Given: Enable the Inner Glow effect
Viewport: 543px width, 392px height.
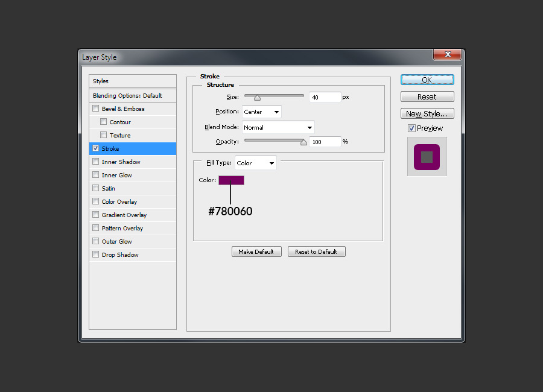Looking at the screenshot, I should 95,175.
